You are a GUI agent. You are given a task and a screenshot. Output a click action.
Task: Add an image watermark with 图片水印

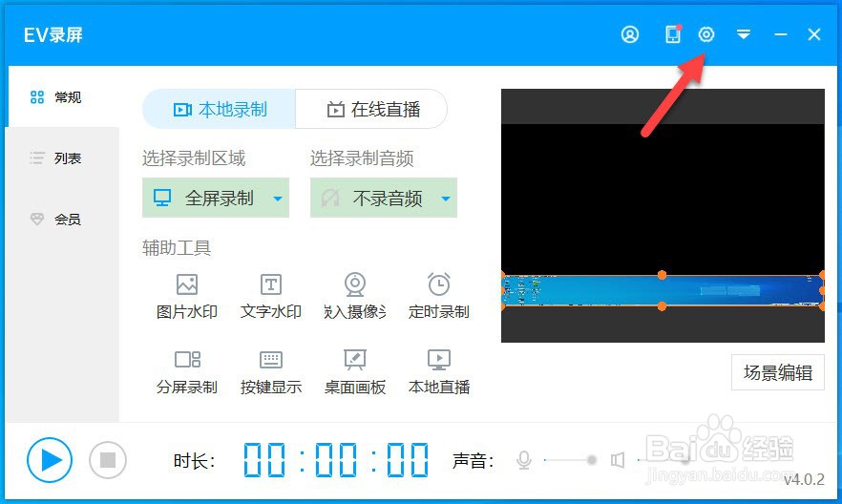(x=187, y=296)
